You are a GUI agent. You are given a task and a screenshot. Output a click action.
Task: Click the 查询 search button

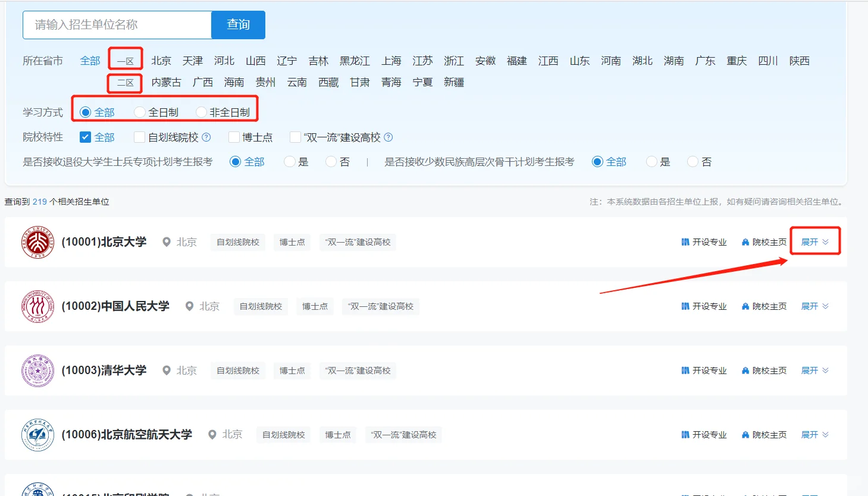(x=237, y=24)
